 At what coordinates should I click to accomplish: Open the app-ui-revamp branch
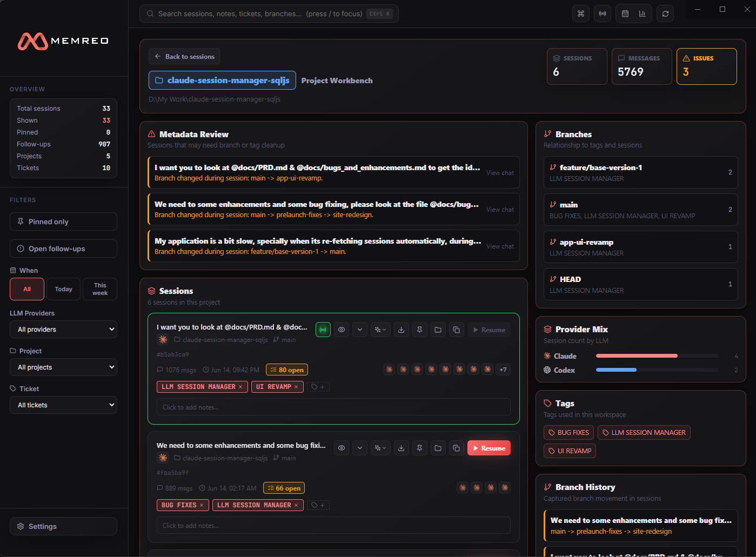tap(641, 247)
